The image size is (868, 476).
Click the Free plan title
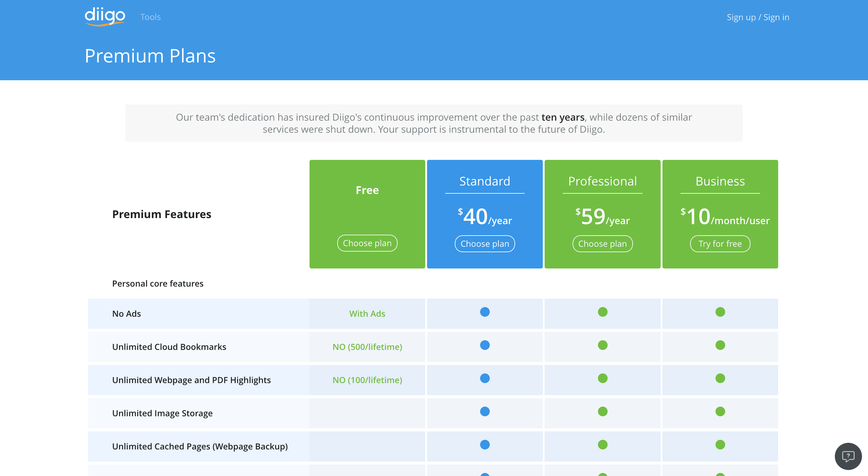pyautogui.click(x=367, y=190)
